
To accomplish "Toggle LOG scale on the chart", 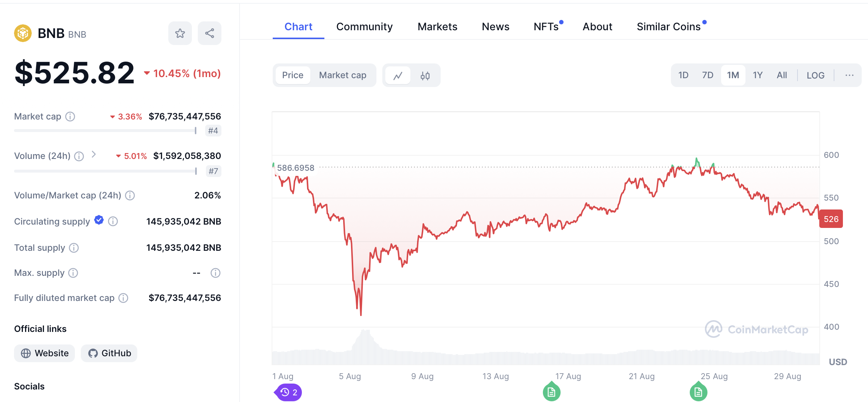I will pyautogui.click(x=815, y=75).
